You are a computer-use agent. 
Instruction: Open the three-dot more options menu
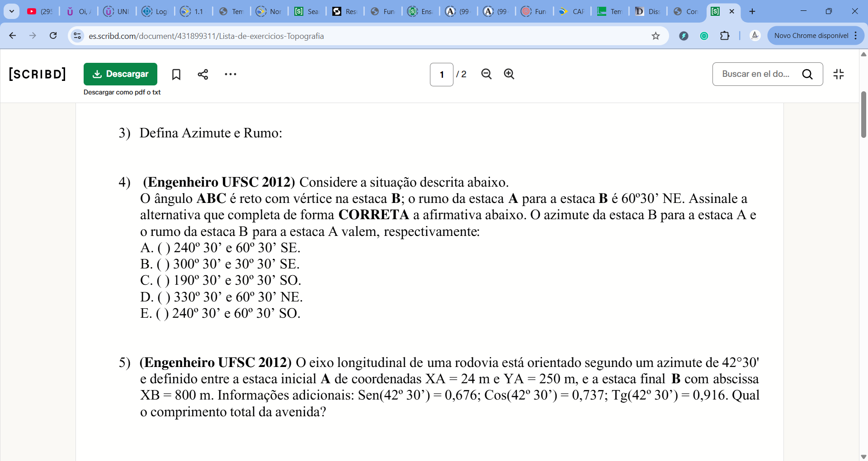point(231,75)
